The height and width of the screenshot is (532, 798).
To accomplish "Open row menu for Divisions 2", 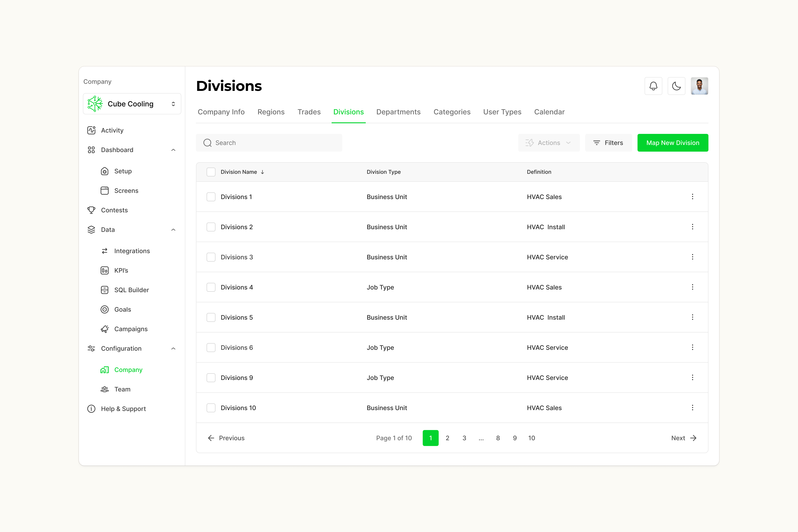I will (x=692, y=227).
